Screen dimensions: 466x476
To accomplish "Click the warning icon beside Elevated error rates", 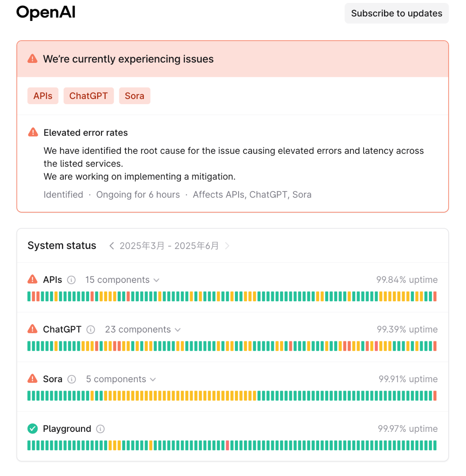I will [33, 132].
